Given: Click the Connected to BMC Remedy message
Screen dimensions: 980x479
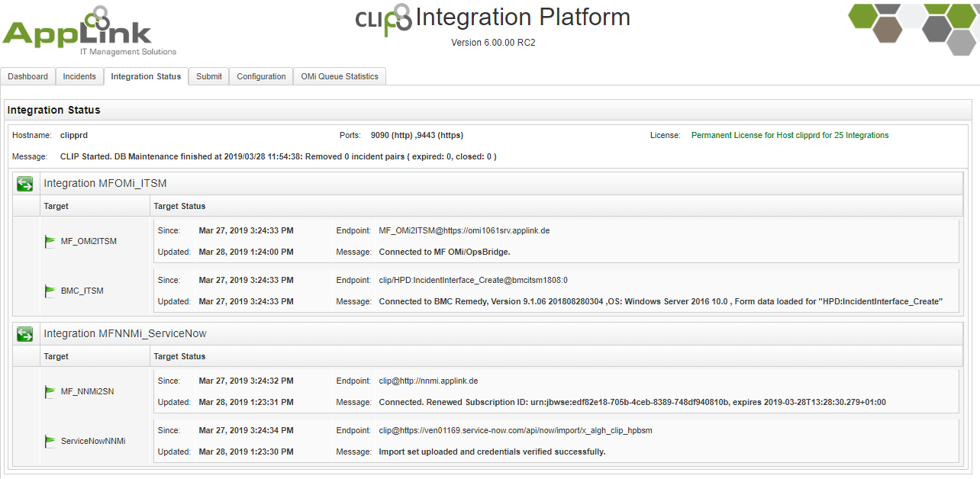Looking at the screenshot, I should 660,301.
